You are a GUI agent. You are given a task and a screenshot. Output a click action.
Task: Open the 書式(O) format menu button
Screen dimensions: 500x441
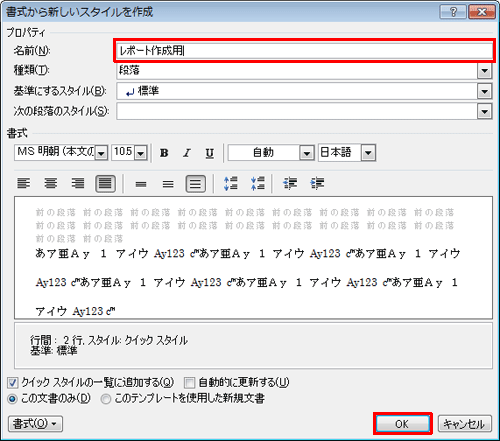tap(35, 424)
